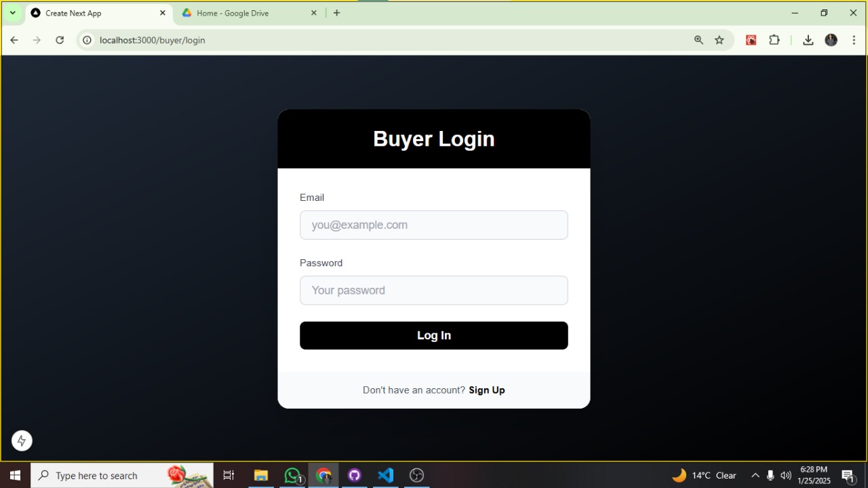
Task: Open the zoom magnifier in address bar
Action: (698, 40)
